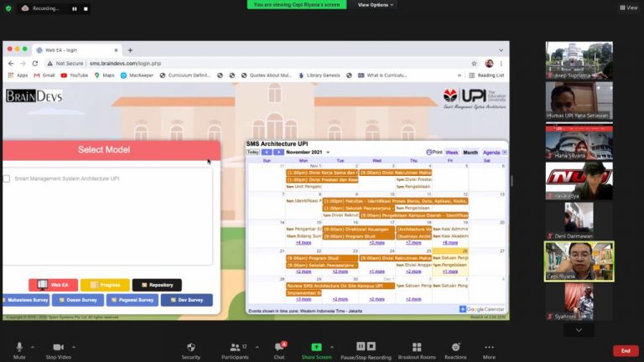Go to next month in calendar
644x362 pixels.
(x=278, y=153)
